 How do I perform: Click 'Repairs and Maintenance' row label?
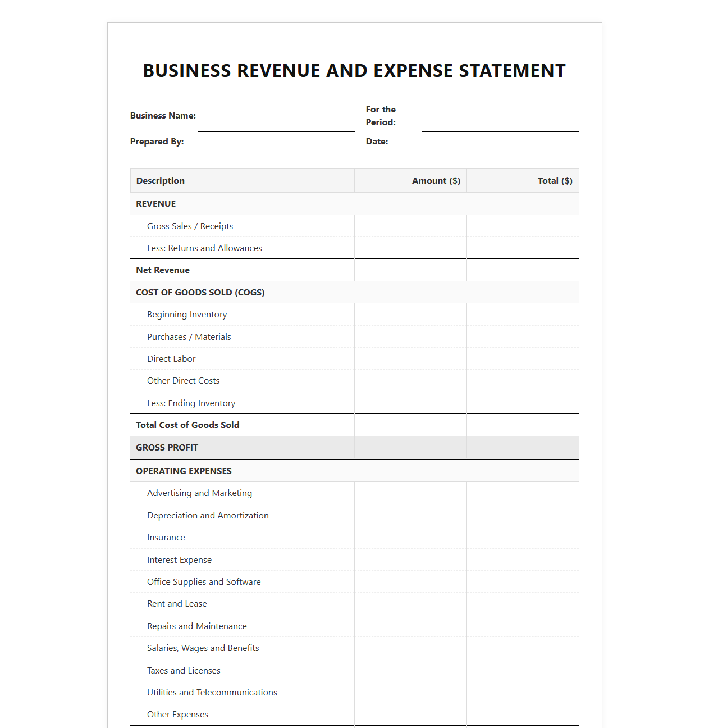[197, 626]
